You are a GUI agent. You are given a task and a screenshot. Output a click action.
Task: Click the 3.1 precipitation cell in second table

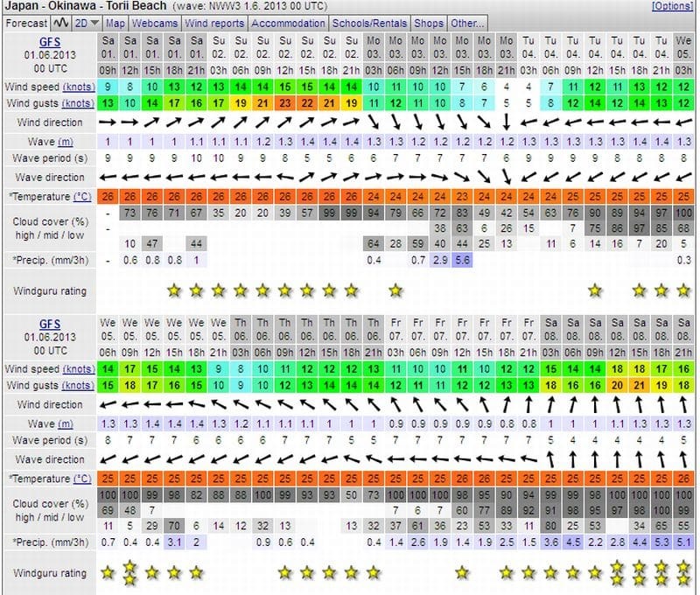[174, 542]
